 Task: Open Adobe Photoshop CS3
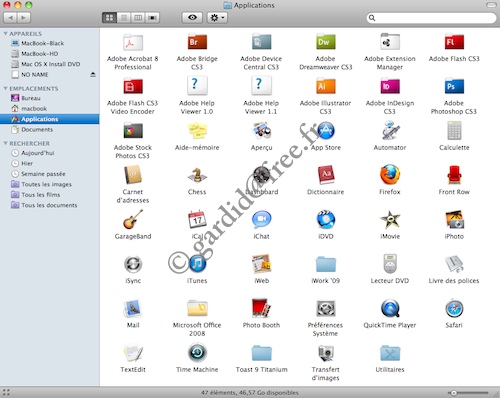454,87
